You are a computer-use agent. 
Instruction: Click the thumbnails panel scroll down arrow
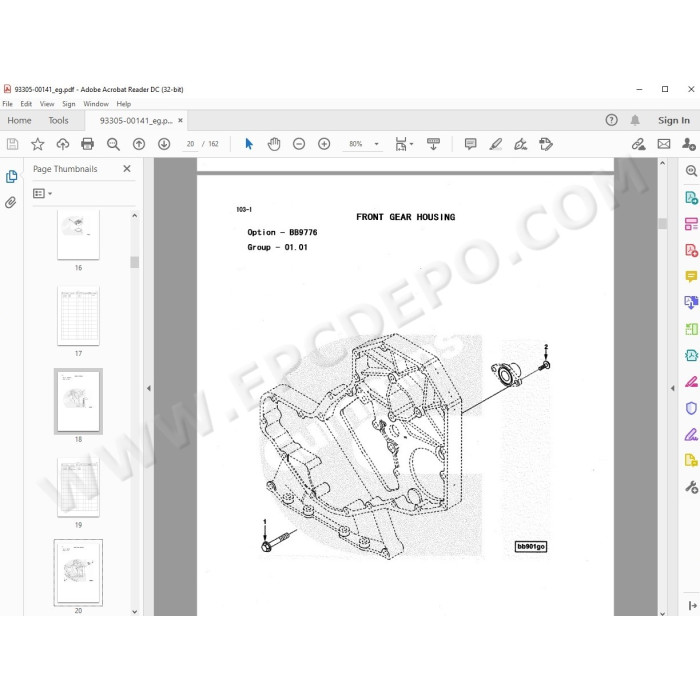(134, 612)
